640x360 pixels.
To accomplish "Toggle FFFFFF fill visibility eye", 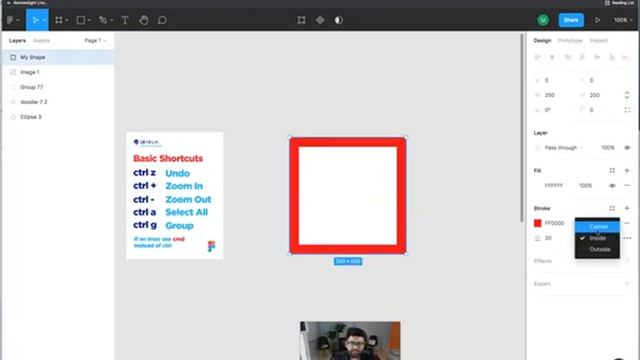I will tap(612, 186).
